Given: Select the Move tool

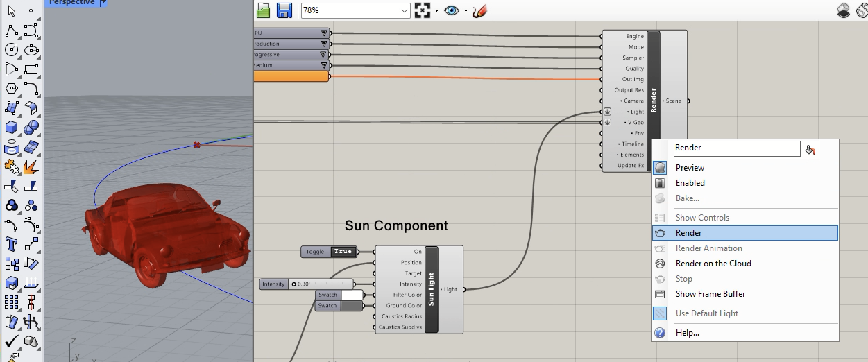Looking at the screenshot, I should 31,244.
